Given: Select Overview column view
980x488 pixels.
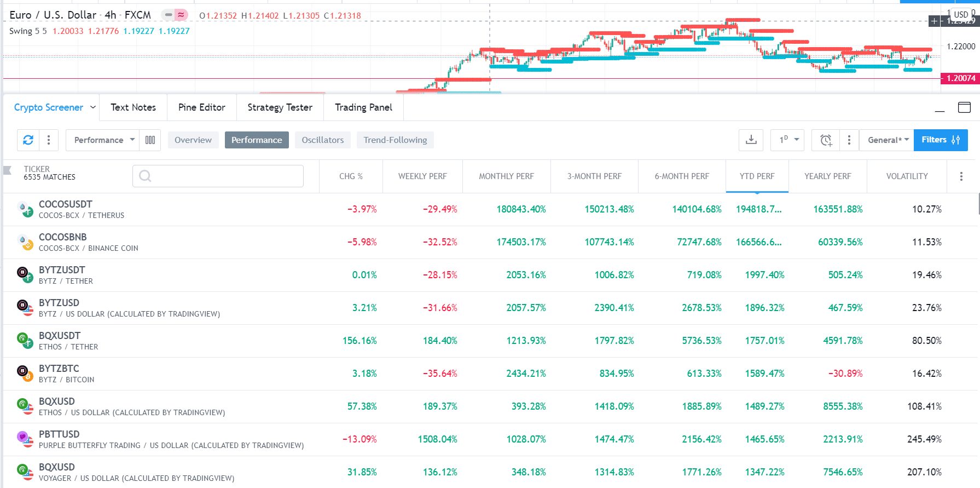Looking at the screenshot, I should [x=193, y=140].
